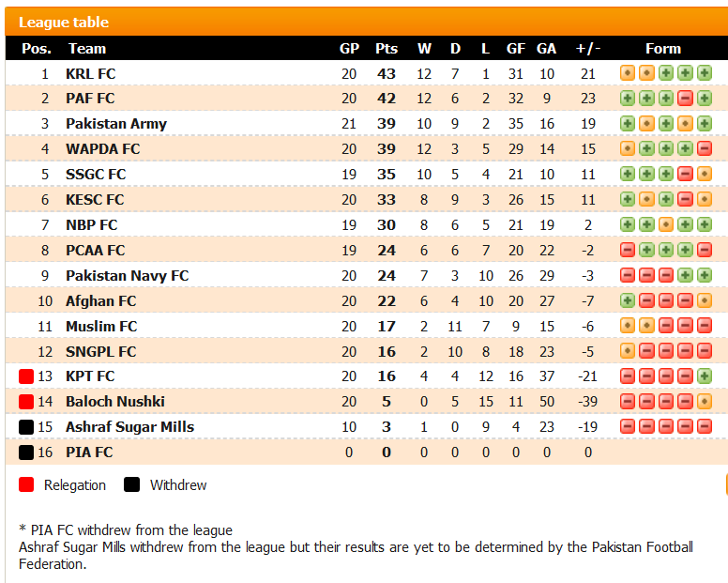Click the orange draw icon in Baloch Nushki's form
728x583 pixels.
click(705, 401)
